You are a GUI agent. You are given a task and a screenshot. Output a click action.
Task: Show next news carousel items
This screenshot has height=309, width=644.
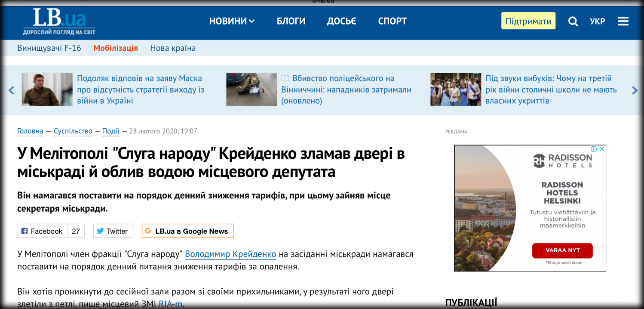click(635, 90)
